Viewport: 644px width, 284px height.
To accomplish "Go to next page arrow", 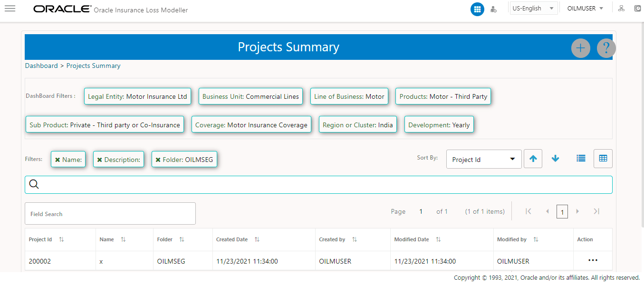I will [577, 211].
